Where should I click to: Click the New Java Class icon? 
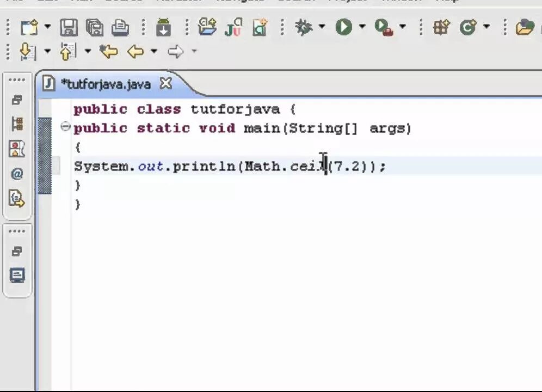[468, 27]
